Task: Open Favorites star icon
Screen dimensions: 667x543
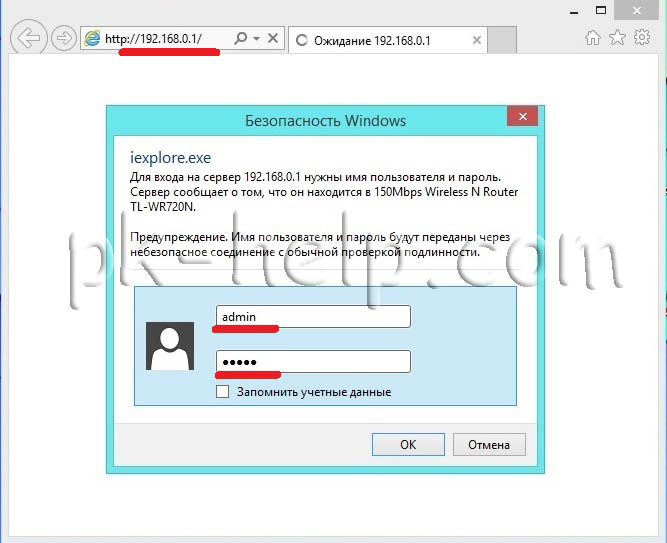Action: [617, 38]
